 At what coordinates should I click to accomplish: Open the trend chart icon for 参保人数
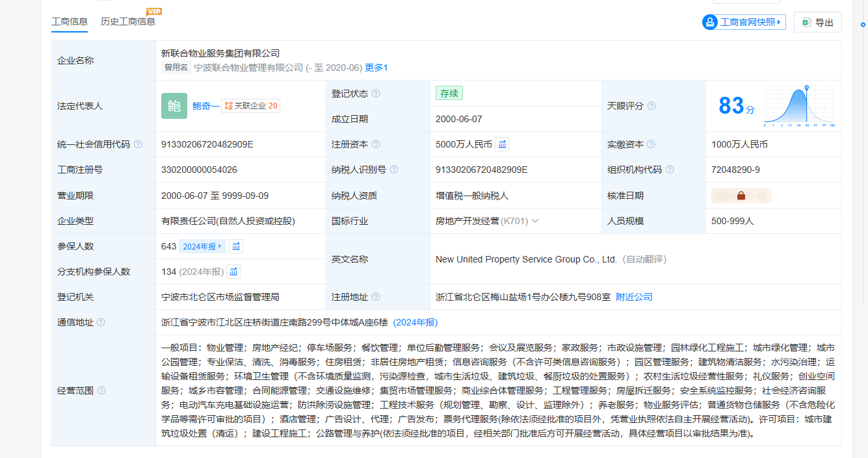tap(236, 246)
